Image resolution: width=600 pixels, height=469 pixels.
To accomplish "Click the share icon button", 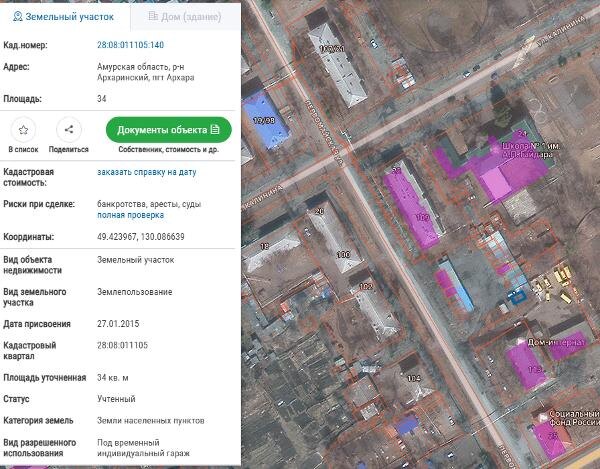I will coord(69,130).
